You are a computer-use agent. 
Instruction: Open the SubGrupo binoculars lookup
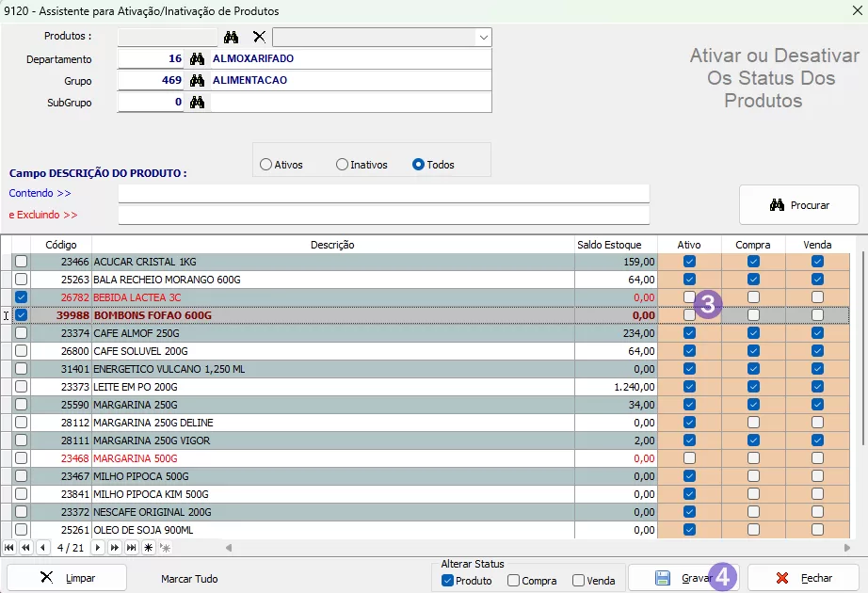197,102
